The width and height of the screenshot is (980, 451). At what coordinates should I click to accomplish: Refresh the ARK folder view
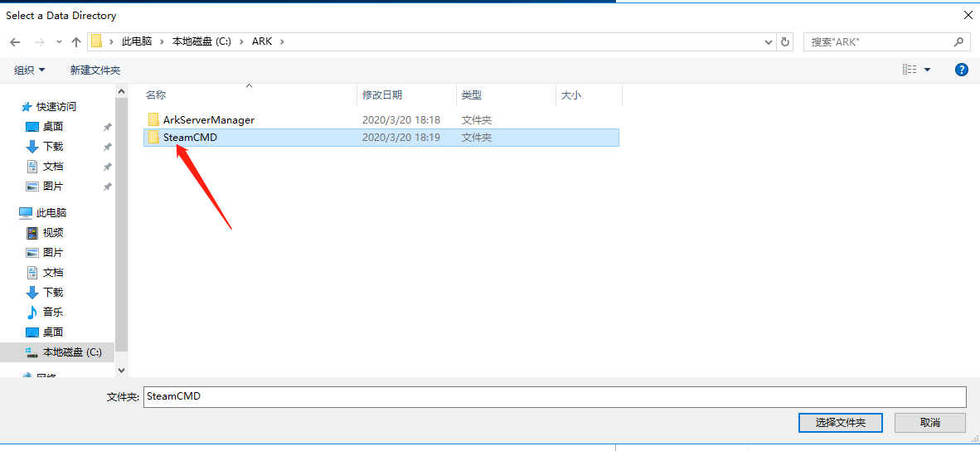tap(786, 41)
